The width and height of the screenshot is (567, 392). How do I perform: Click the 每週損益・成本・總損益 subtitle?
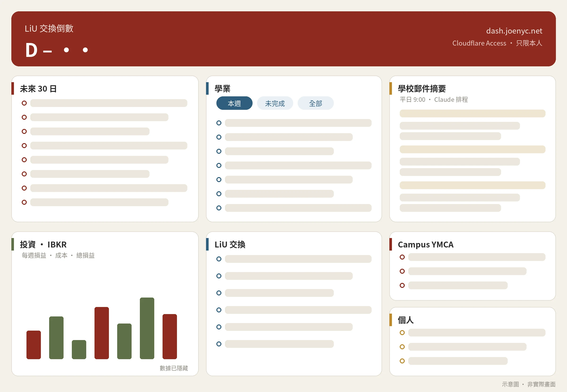58,256
